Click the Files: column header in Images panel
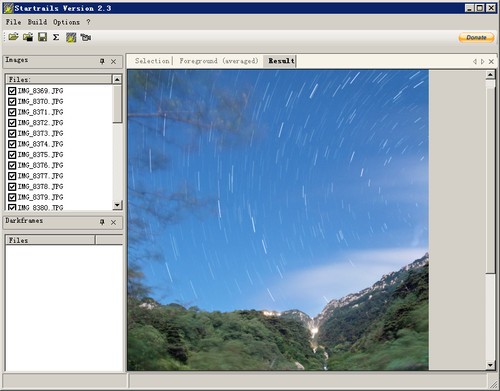This screenshot has height=391, width=500. click(58, 79)
